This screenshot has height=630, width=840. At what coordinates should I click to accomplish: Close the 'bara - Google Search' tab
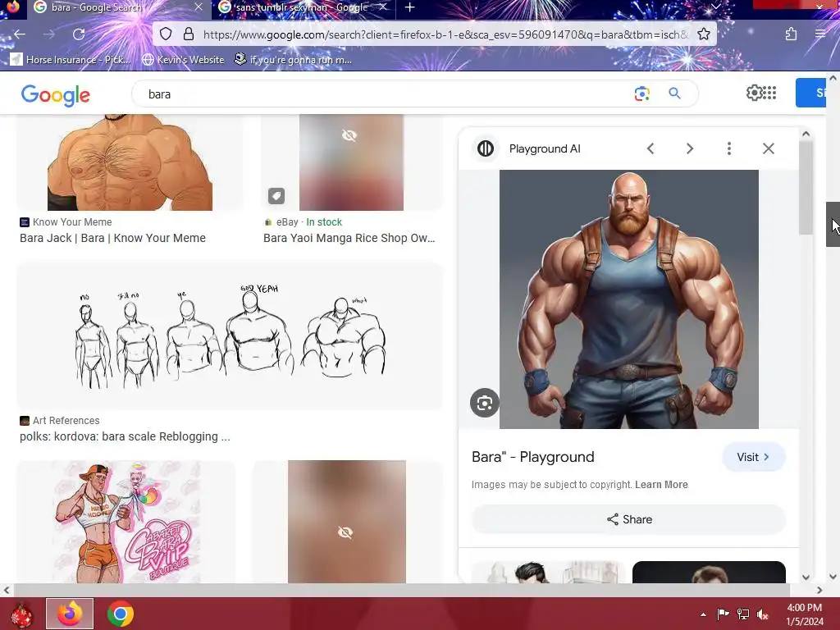coord(199,7)
